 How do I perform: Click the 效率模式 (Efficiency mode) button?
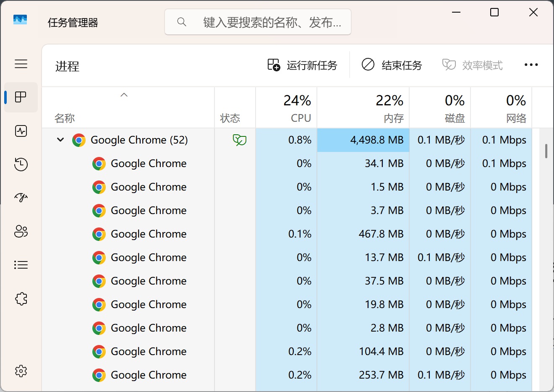472,65
